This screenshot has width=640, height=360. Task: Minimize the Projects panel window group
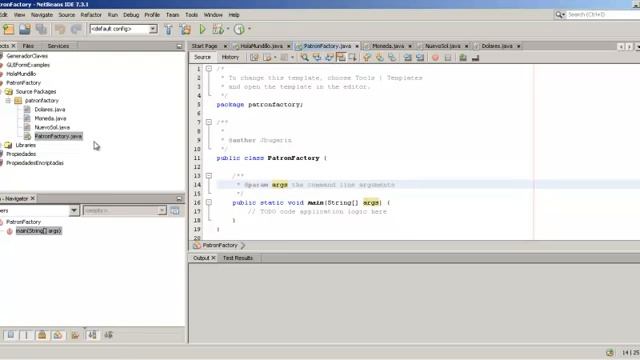(x=179, y=46)
